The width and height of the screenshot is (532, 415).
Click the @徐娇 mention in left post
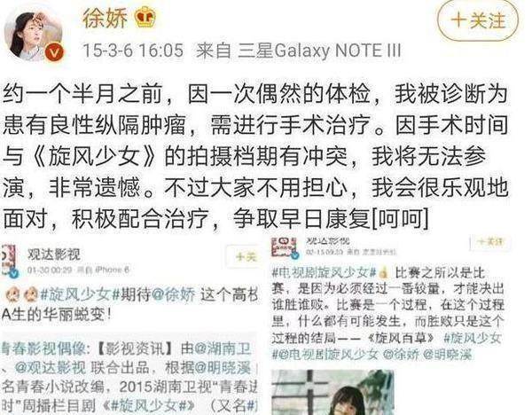pyautogui.click(x=173, y=294)
